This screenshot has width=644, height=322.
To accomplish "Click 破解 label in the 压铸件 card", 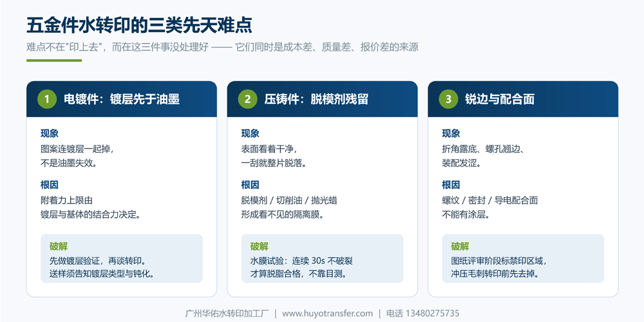I will (259, 247).
